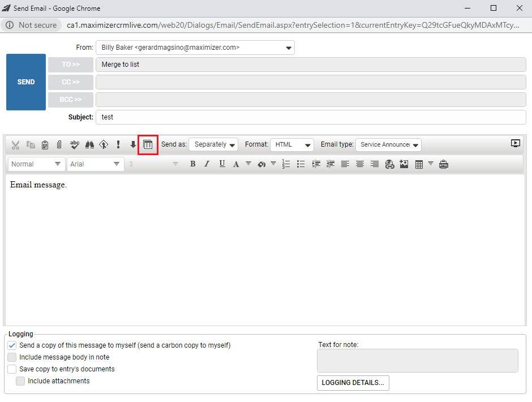
Task: Toggle Send a copy to myself checkbox
Action: 12,345
